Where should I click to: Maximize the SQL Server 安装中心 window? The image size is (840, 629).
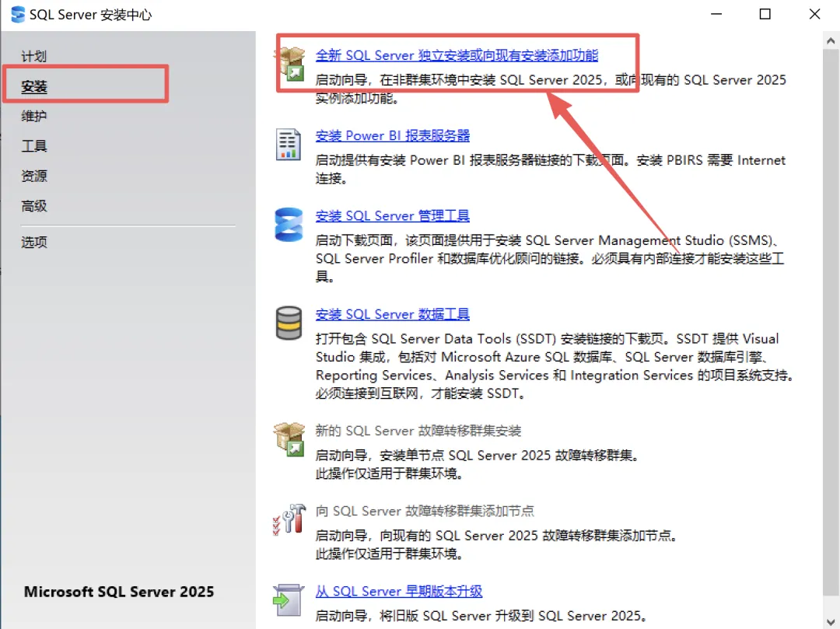point(765,15)
